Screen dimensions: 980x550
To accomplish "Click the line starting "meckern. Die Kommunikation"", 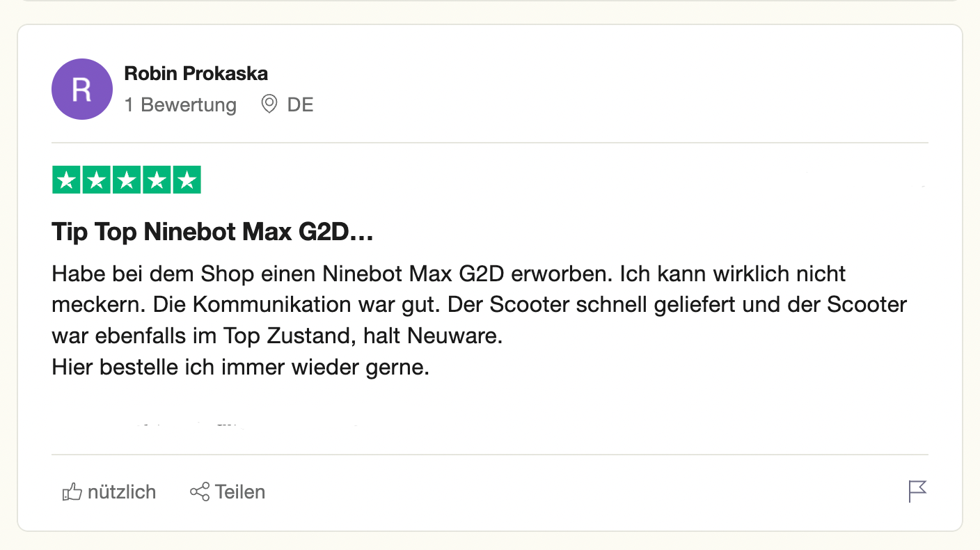I will [480, 305].
